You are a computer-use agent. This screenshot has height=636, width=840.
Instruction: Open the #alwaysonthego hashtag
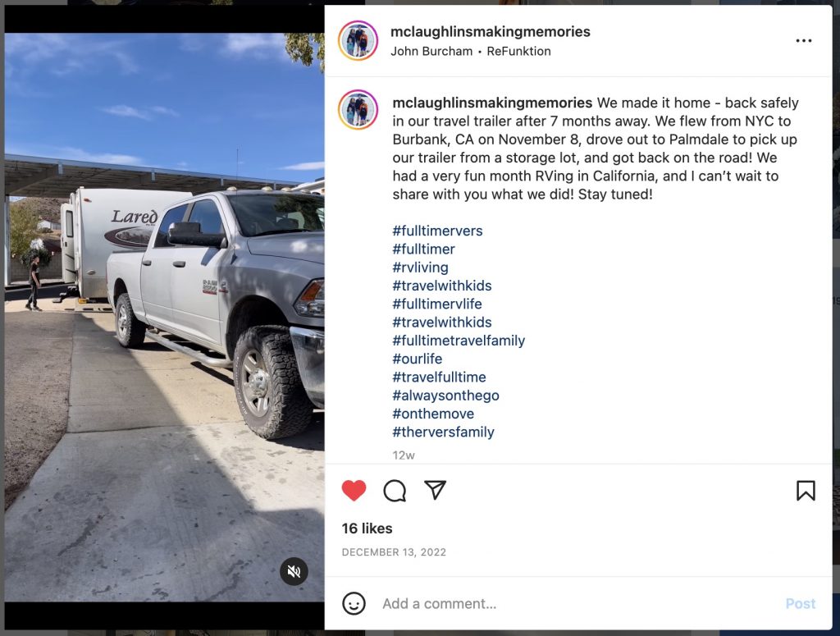pyautogui.click(x=445, y=396)
